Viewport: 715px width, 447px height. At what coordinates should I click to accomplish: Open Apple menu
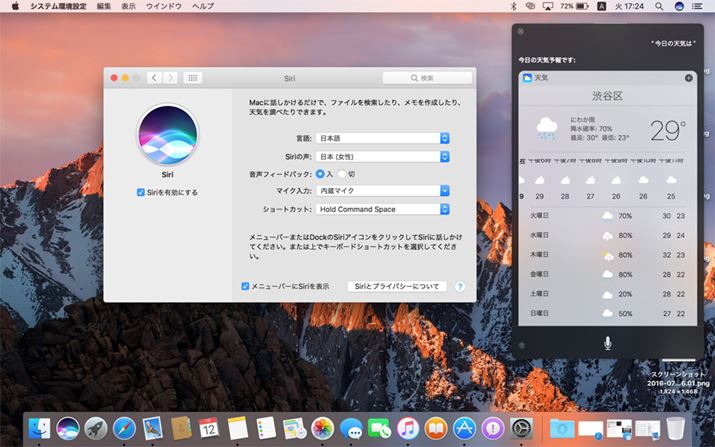click(x=15, y=6)
